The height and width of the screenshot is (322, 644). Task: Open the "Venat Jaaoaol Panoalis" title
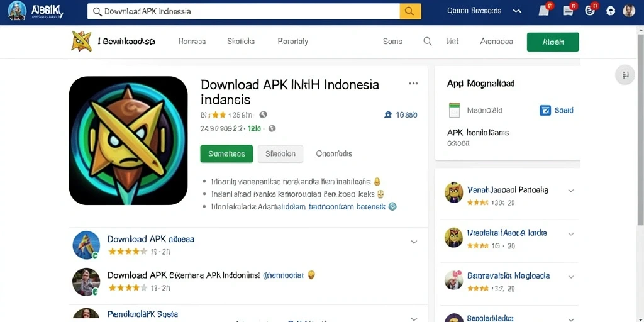508,190
